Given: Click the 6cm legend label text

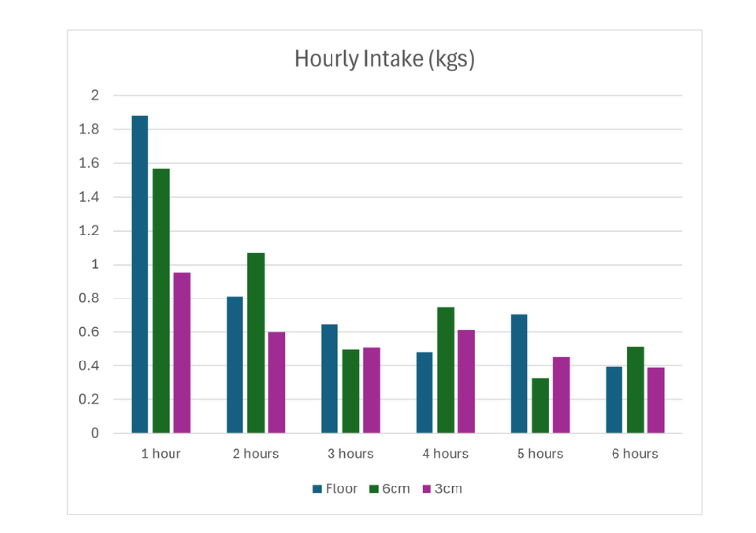Looking at the screenshot, I should [395, 489].
